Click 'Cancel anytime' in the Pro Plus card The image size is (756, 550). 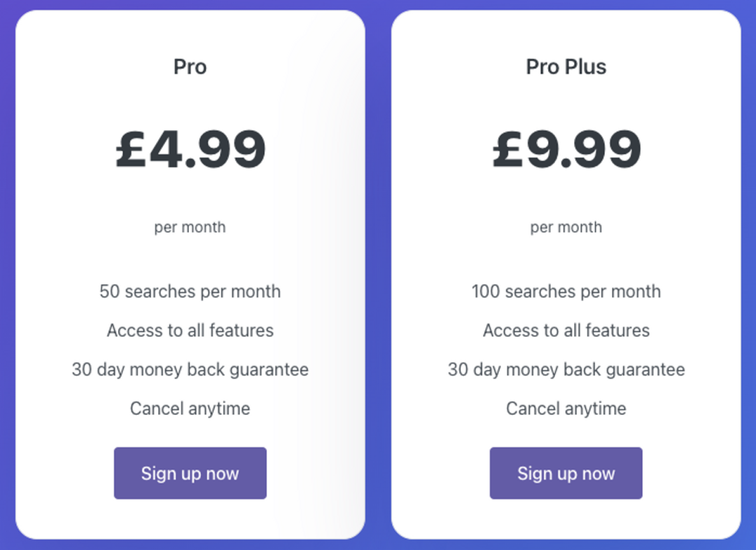pos(566,408)
